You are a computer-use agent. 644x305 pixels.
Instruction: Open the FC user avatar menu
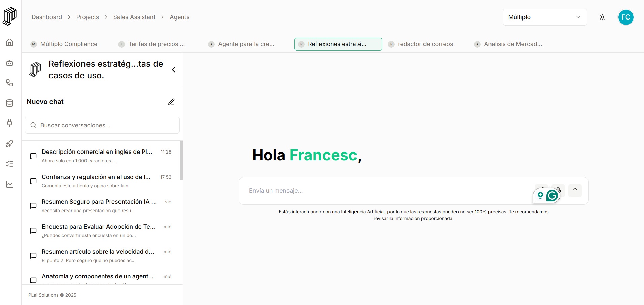[x=626, y=17]
